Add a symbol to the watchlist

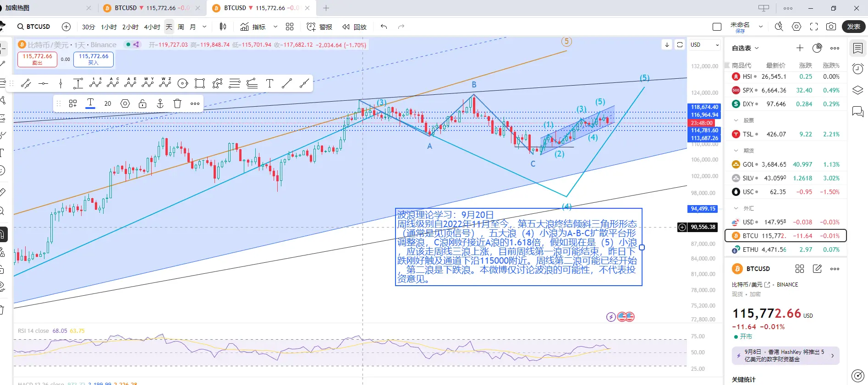(x=800, y=48)
